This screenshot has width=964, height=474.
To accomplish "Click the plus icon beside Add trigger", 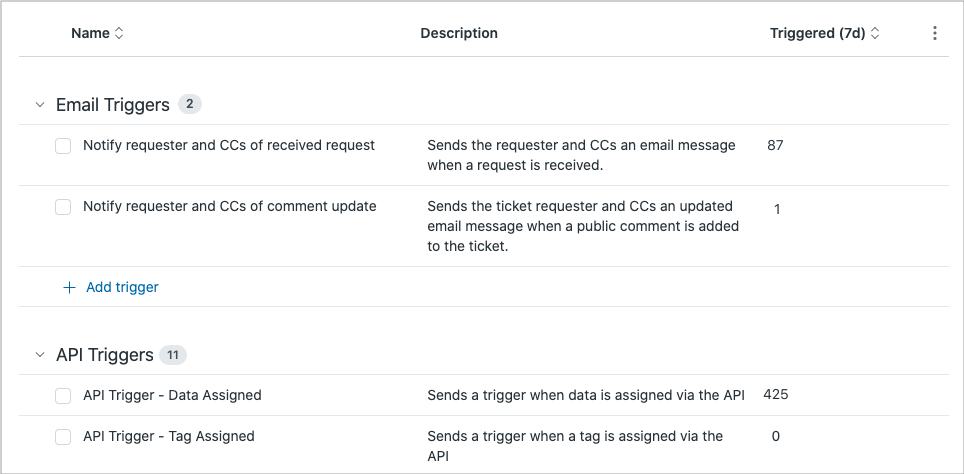I will pyautogui.click(x=69, y=287).
